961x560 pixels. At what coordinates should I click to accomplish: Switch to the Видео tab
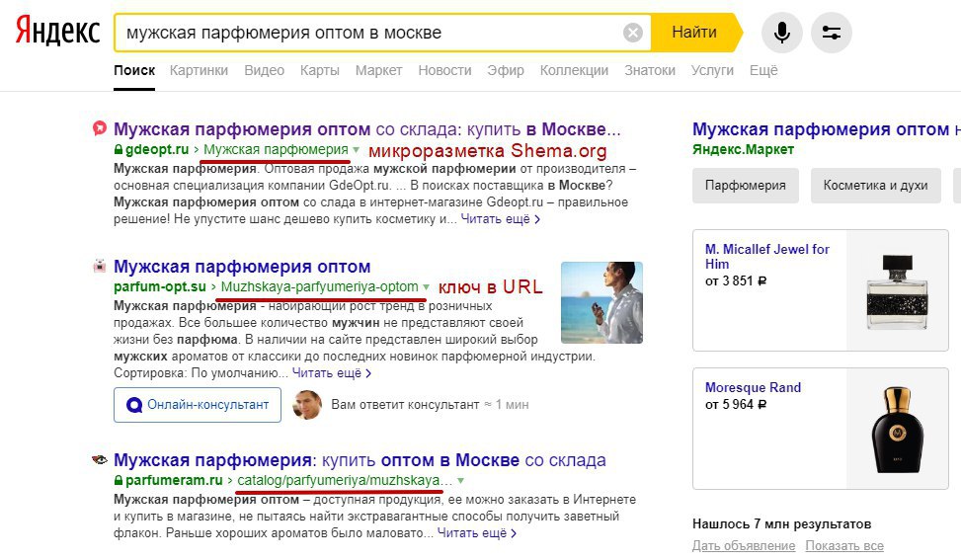coord(264,70)
